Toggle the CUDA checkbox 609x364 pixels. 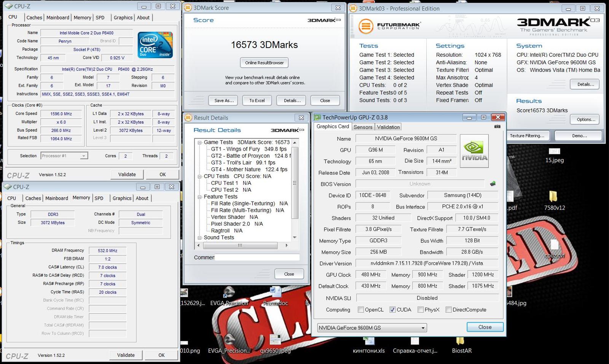[392, 310]
